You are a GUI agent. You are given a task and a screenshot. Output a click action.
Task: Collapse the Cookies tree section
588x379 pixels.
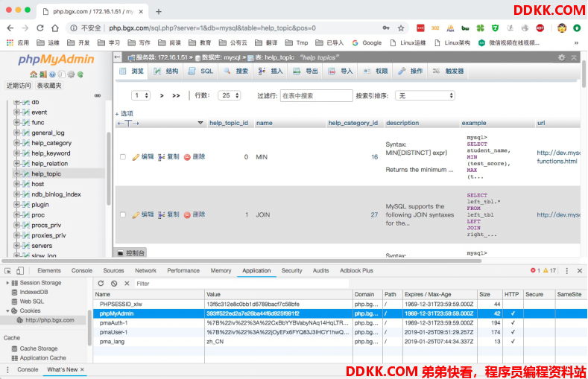pyautogui.click(x=7, y=310)
